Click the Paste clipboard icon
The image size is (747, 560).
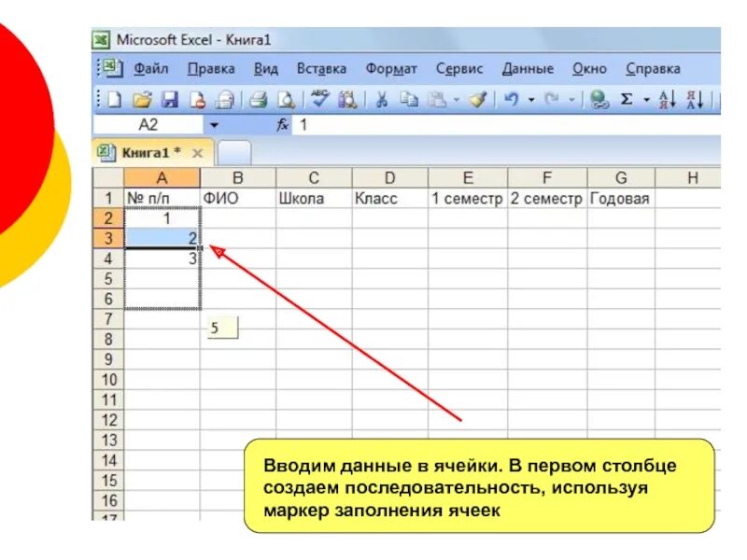(x=437, y=100)
